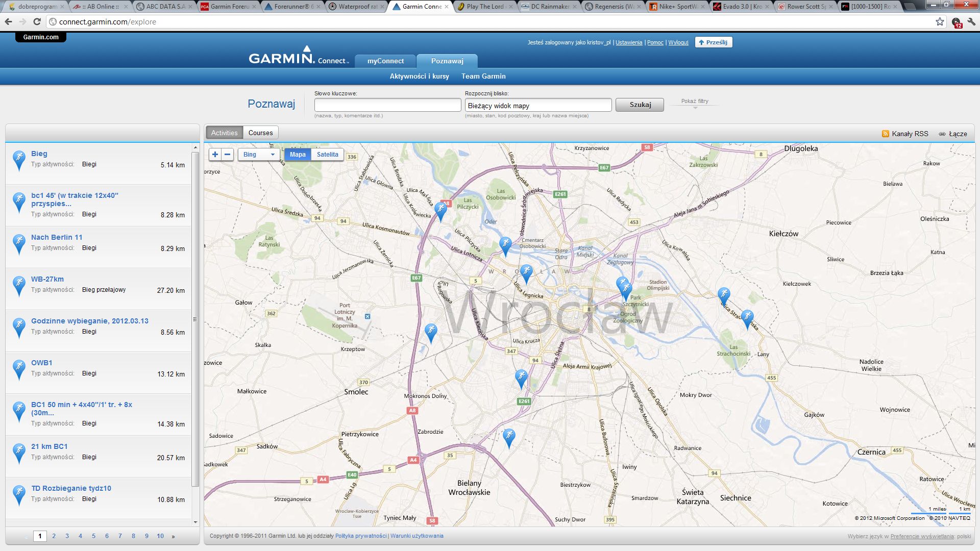This screenshot has height=551, width=980.
Task: Click the map pin near Zabrodzie
Action: (x=508, y=438)
